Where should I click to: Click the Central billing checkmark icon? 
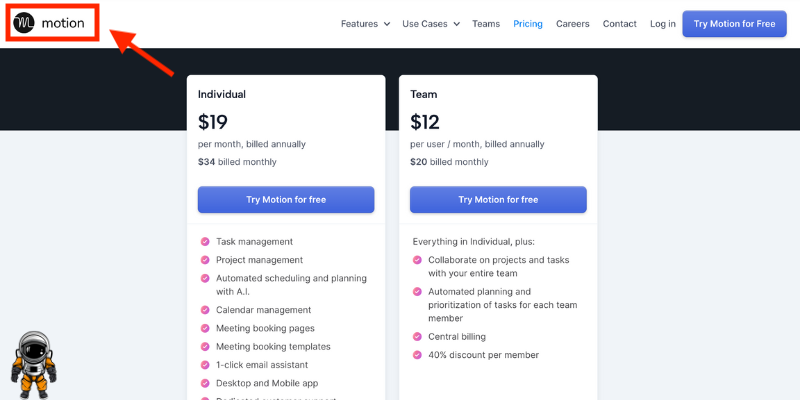(417, 337)
